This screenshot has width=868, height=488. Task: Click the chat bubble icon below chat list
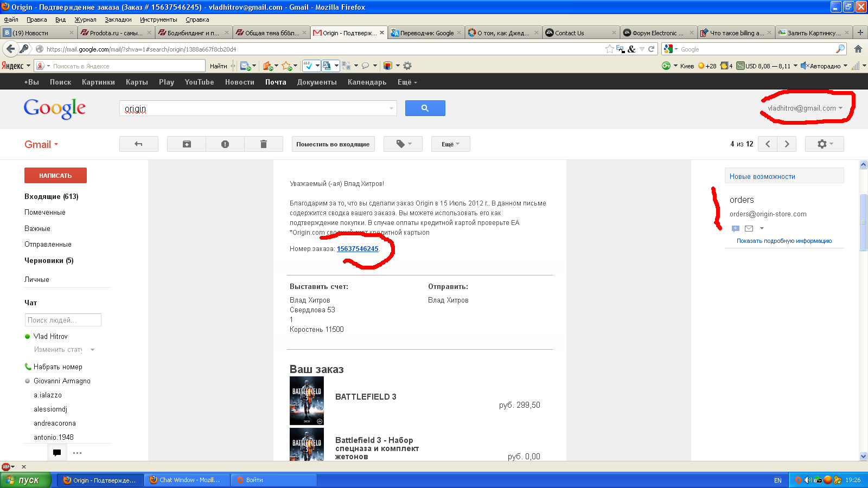click(x=57, y=453)
